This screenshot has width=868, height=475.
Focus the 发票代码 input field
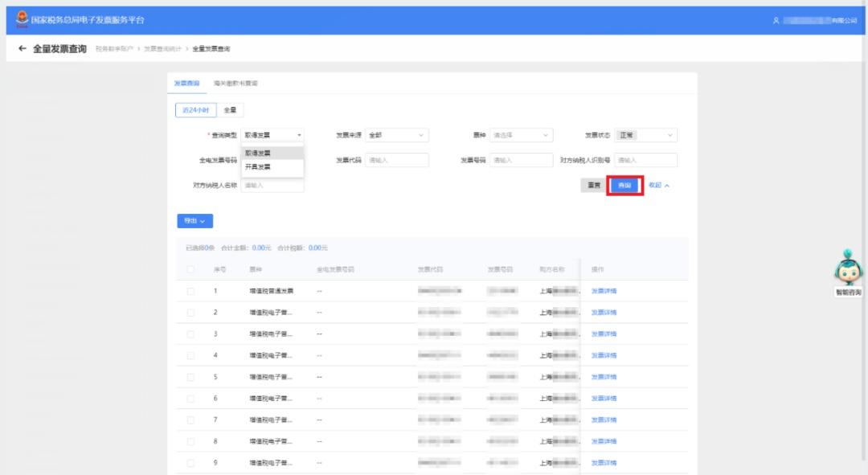397,160
